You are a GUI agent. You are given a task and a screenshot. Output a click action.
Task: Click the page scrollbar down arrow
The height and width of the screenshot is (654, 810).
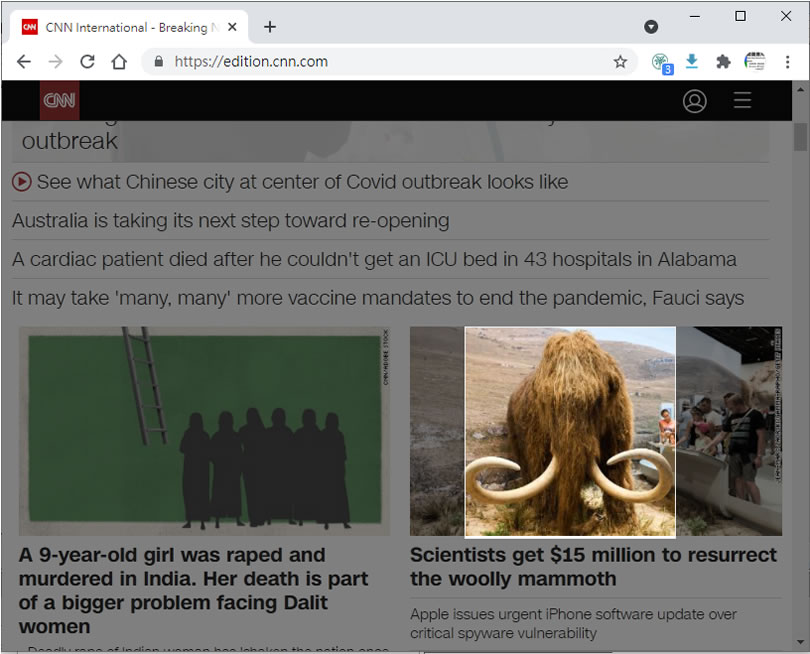801,642
